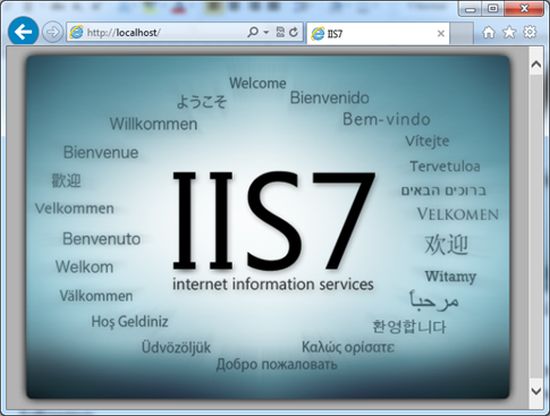
Task: Click the large IIS7 logo text
Action: pos(274,221)
